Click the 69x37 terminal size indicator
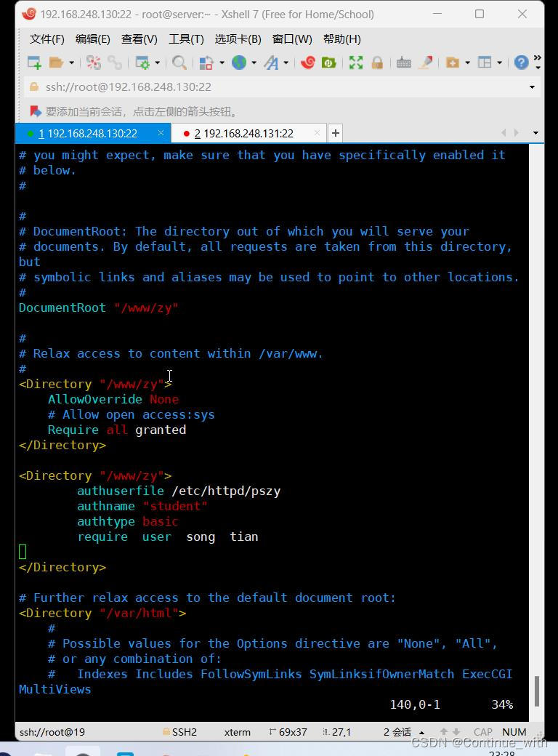Viewport: 558px width, 756px height. (x=288, y=732)
